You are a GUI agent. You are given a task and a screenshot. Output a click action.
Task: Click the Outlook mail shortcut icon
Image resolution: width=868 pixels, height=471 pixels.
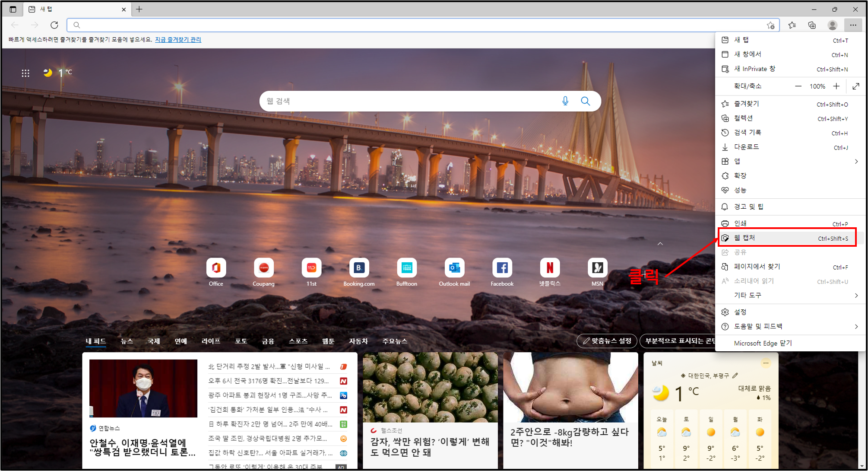tap(454, 268)
